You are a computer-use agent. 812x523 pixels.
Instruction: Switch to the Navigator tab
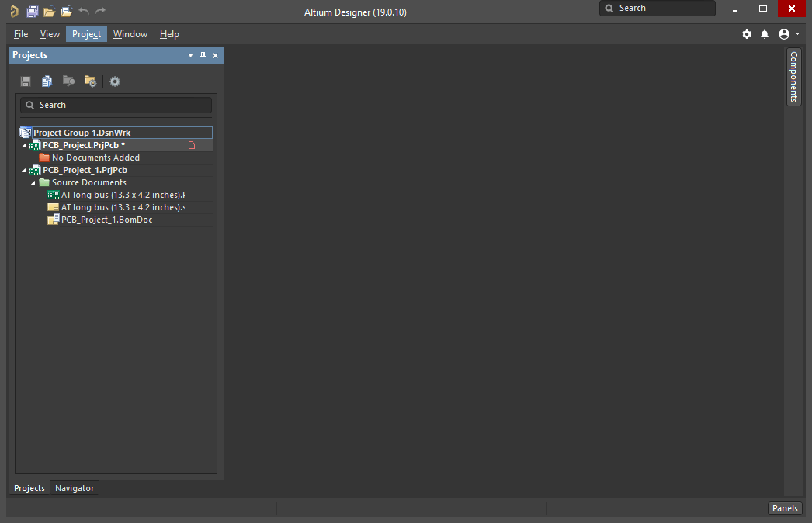pos(75,488)
